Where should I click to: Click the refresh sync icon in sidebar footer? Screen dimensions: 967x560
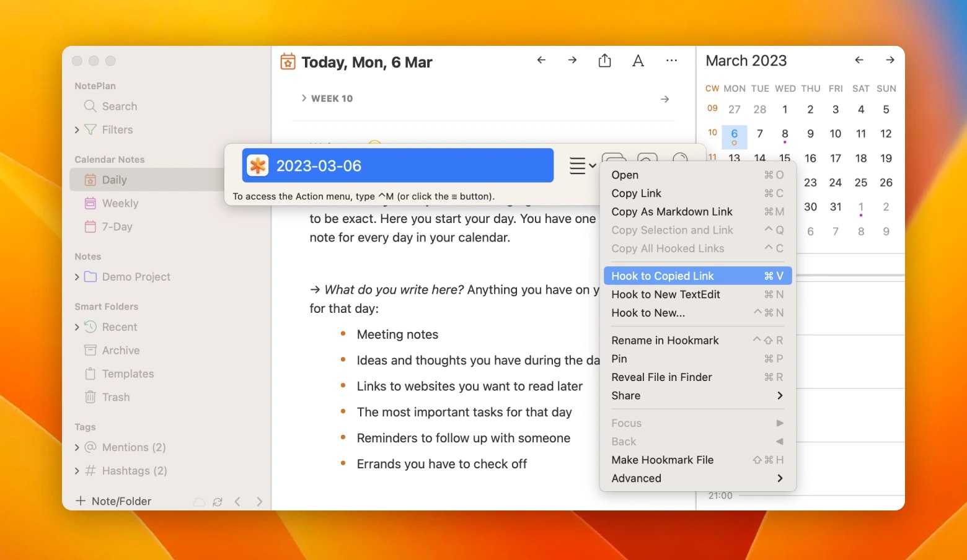point(218,502)
